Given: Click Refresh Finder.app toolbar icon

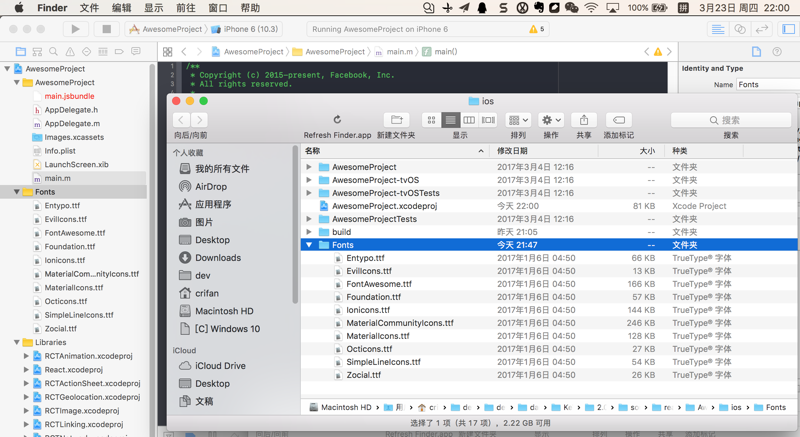Looking at the screenshot, I should [337, 120].
